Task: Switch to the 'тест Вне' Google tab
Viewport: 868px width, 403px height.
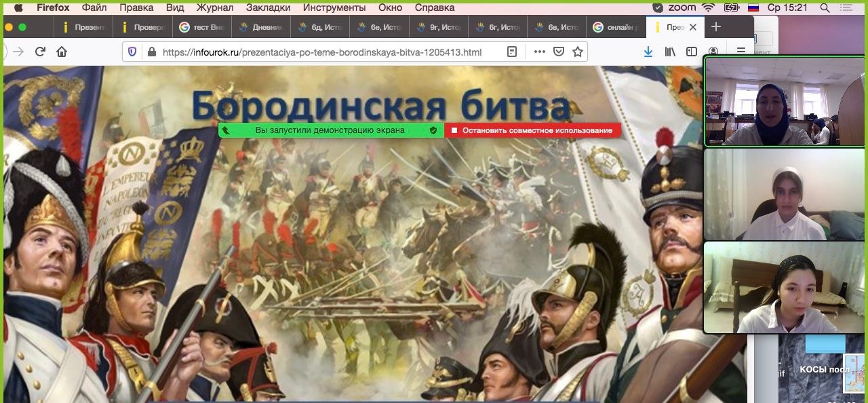Action: click(x=202, y=27)
